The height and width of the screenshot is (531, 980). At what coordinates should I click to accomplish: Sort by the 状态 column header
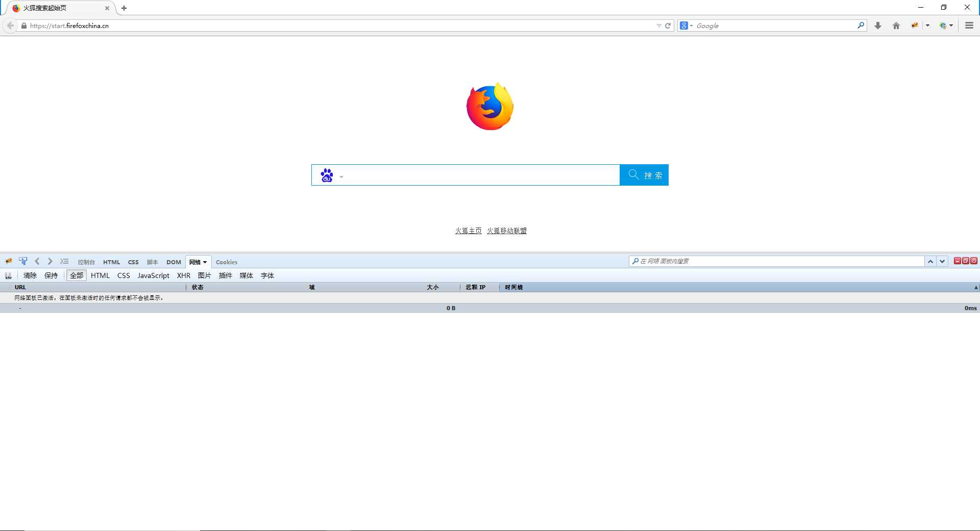[245, 287]
